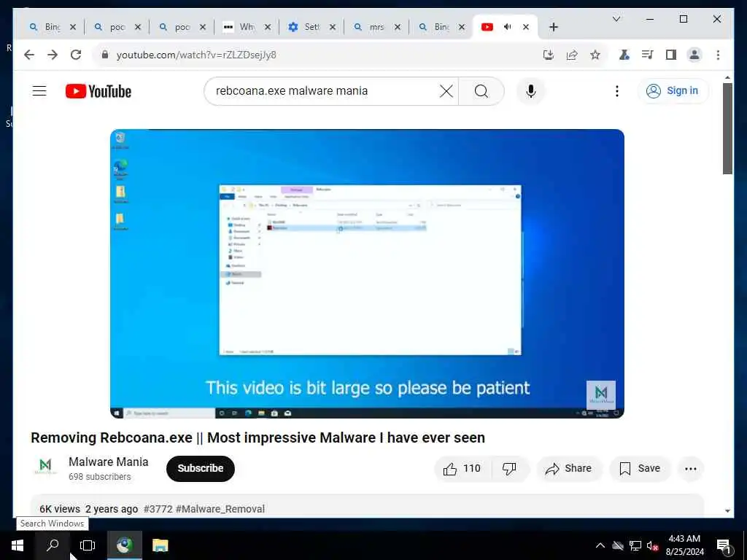Open Windows Search from taskbar

53,545
